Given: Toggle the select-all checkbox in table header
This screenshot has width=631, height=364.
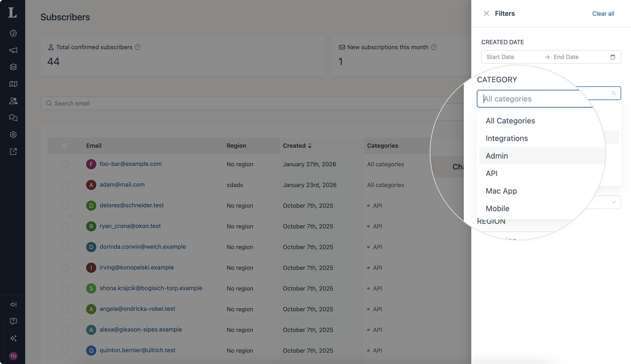Looking at the screenshot, I should coord(65,146).
